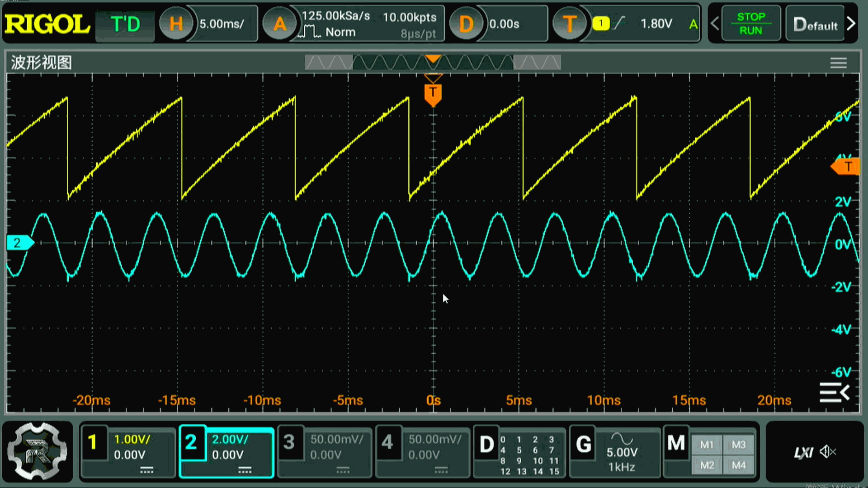Change the 5.00ms/ horizontal timebase value

[x=222, y=24]
